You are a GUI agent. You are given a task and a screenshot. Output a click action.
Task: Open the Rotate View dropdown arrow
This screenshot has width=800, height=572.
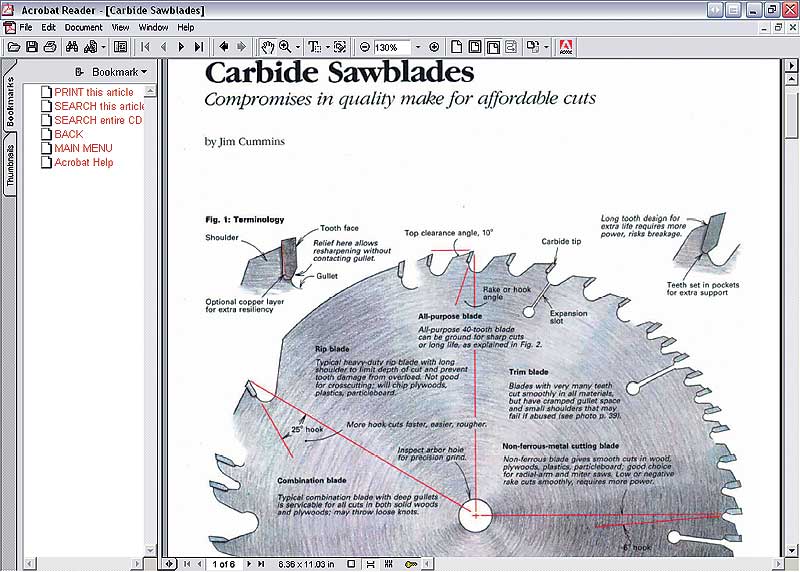pyautogui.click(x=546, y=47)
